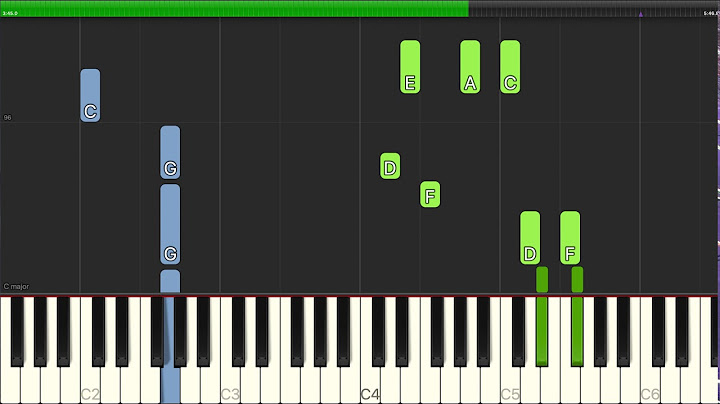Play the white key labeled C4
720x404 pixels.
[x=370, y=386]
